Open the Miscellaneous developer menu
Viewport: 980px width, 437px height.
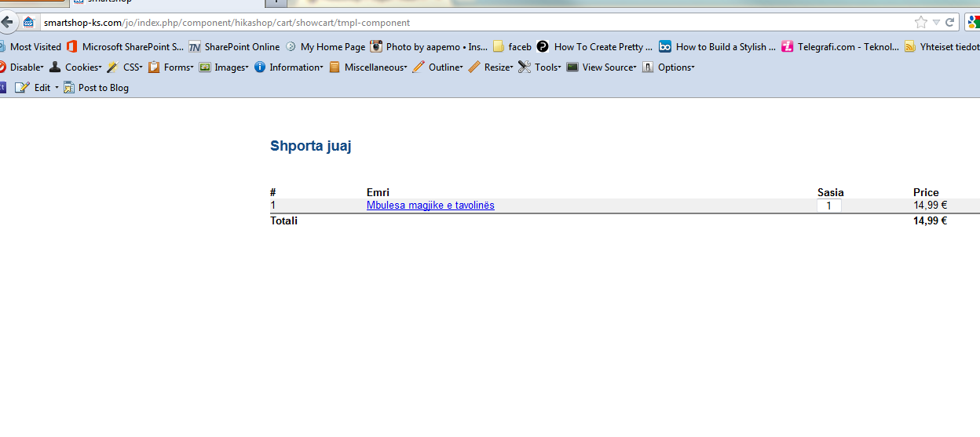[368, 67]
